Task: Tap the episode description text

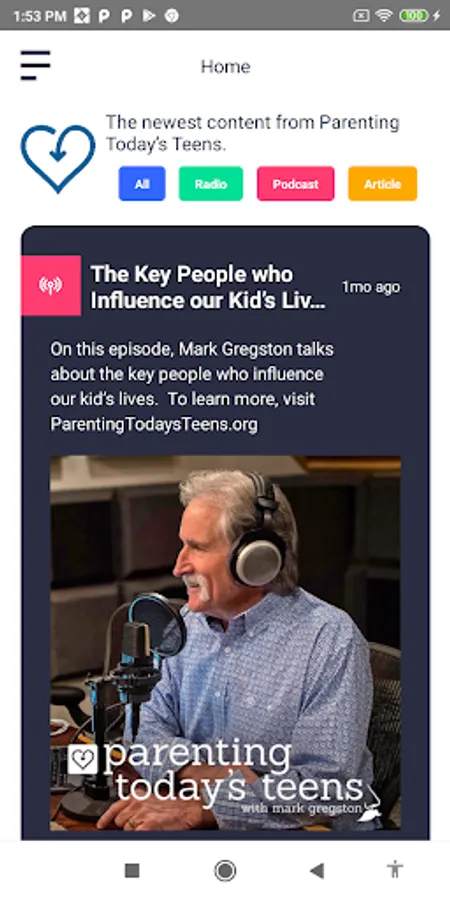Action: tap(192, 387)
